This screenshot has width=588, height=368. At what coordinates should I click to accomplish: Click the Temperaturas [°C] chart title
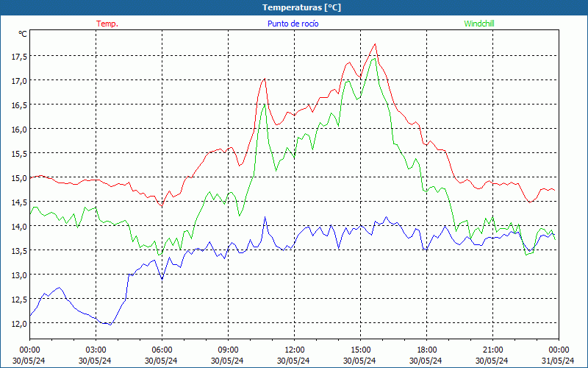(x=301, y=7)
